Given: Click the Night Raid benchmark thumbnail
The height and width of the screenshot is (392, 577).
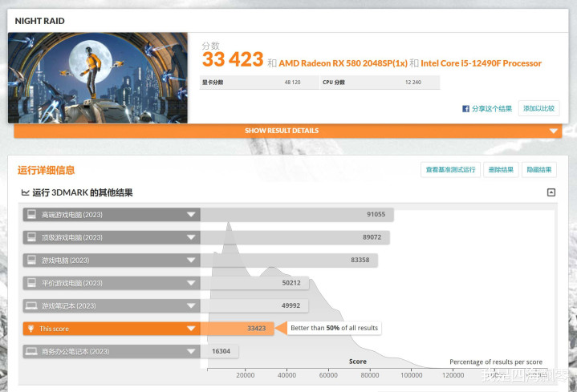Looking at the screenshot, I should click(98, 78).
